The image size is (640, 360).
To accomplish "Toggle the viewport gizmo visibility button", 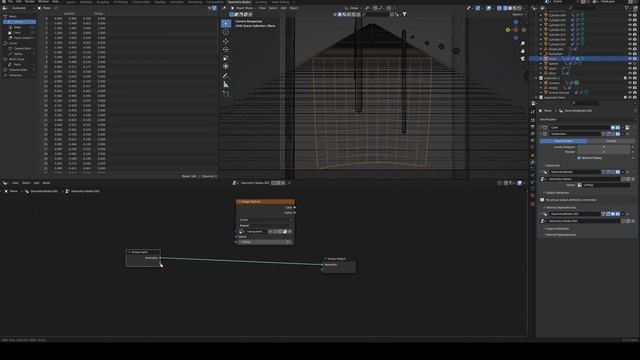I will 478,8.
